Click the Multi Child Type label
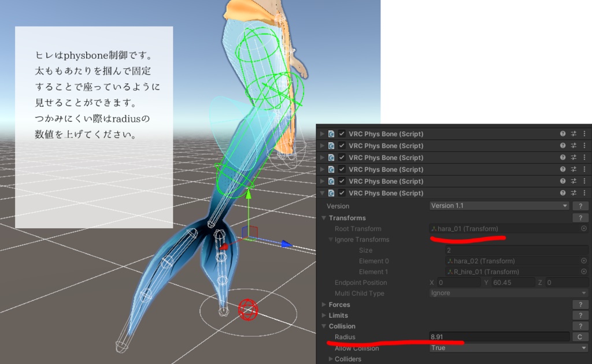Screen dimensions: 592x364 [x=359, y=293]
